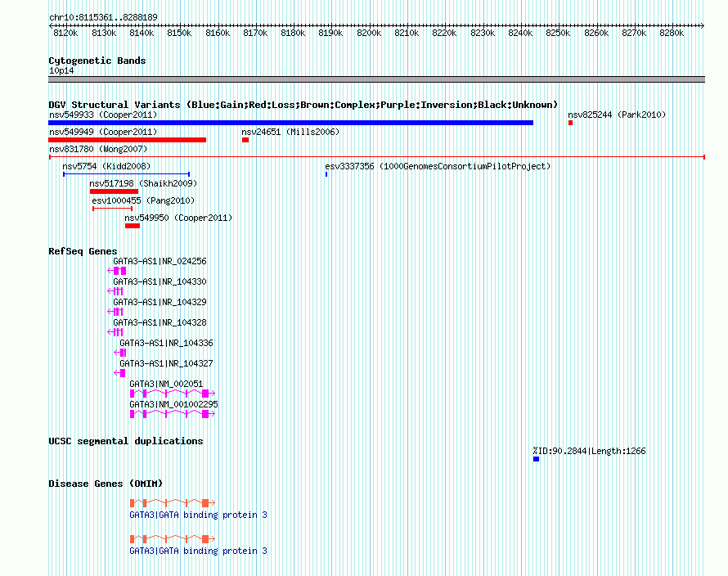Image resolution: width=728 pixels, height=576 pixels.
Task: Open first GATA3|GATA binding protein 3 link
Action: pos(198,515)
